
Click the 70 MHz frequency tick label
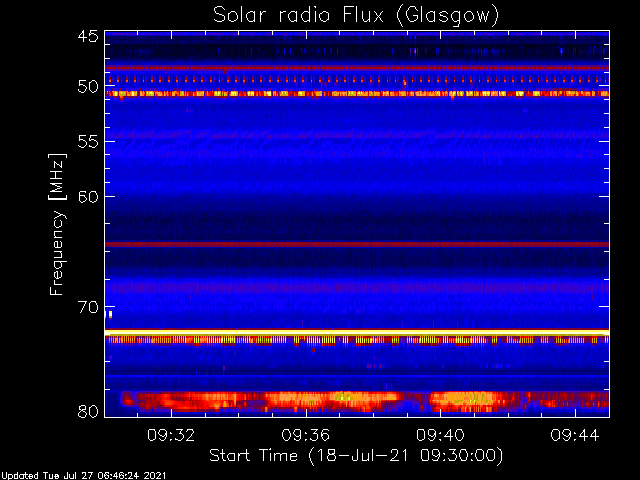tap(88, 307)
